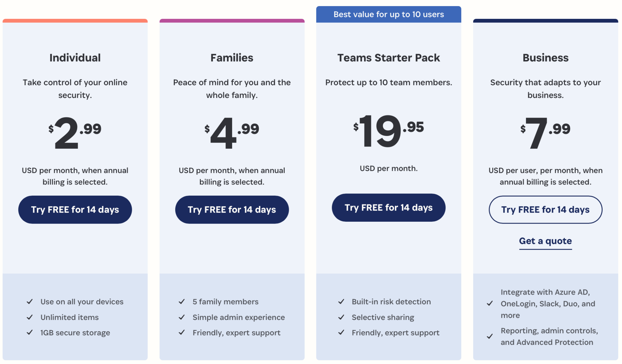
Task: Click the checkmark beside Selective sharing
Action: coord(341,317)
